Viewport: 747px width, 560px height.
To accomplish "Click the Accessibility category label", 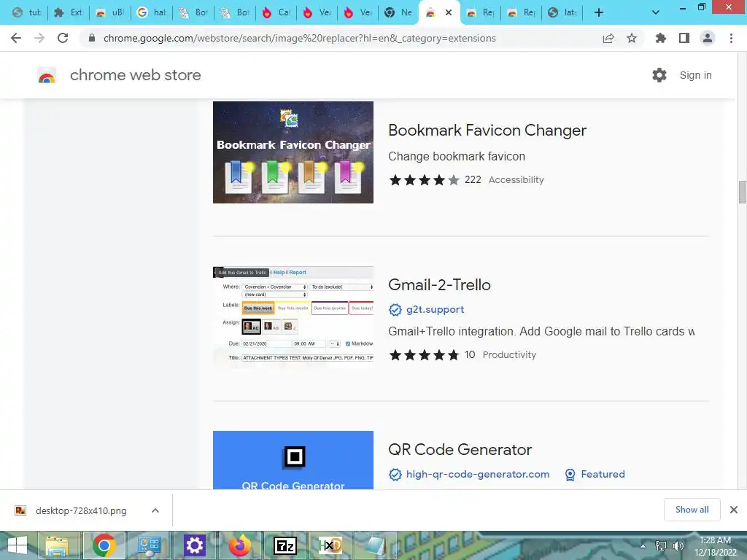I will 516,180.
